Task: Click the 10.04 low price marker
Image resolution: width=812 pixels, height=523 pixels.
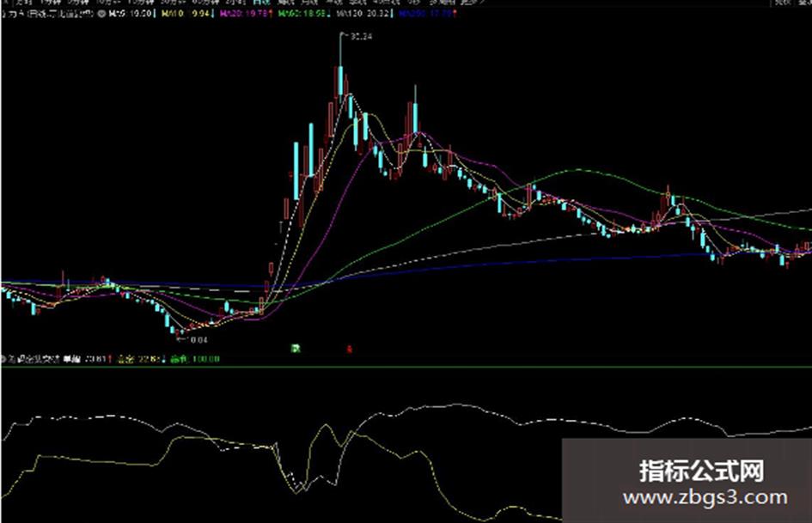Action: click(198, 340)
